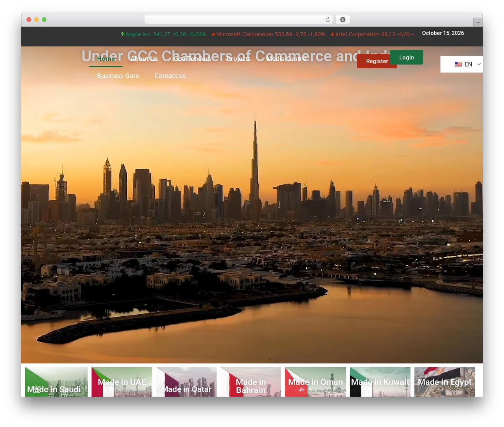Open the browser downloads icon
Viewport: 504px width, 427px height.
(343, 20)
